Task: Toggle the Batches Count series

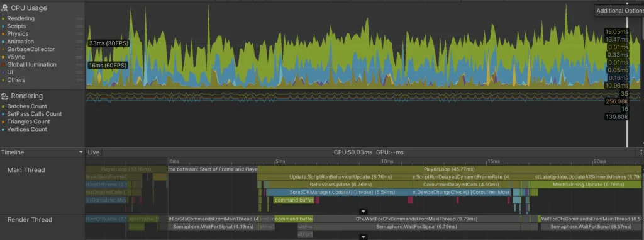Action: [x=3, y=106]
